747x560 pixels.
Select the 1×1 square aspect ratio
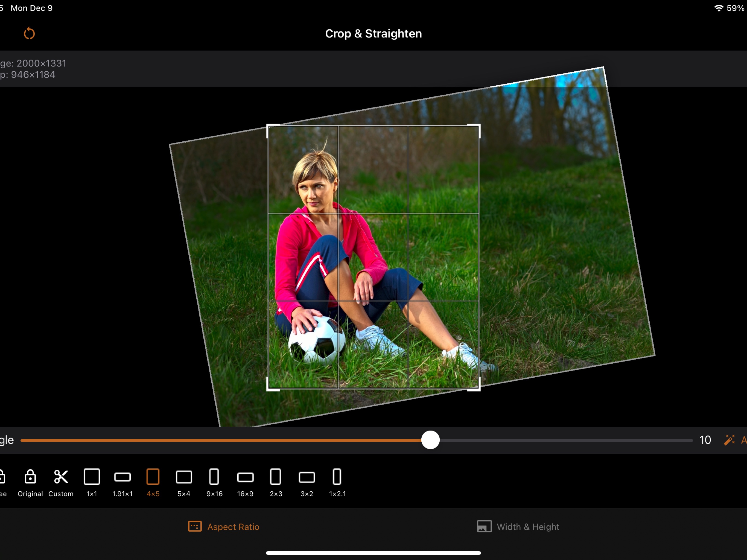[92, 477]
